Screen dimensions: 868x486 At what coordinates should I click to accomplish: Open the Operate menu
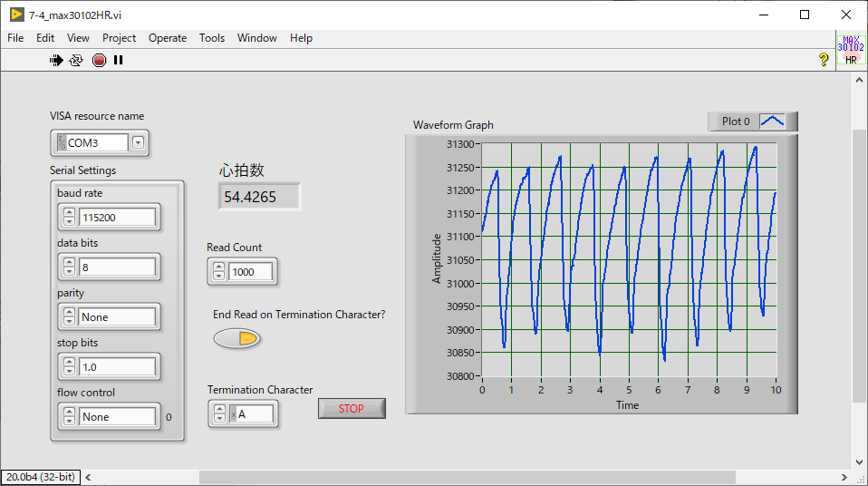tap(168, 38)
